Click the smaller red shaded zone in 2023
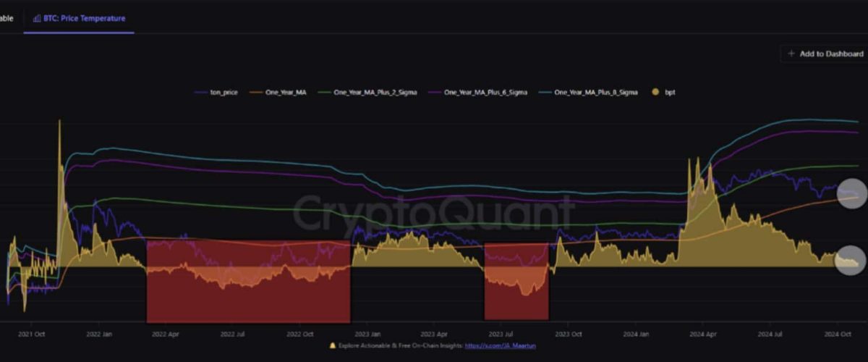The width and height of the screenshot is (868, 362). 516,282
